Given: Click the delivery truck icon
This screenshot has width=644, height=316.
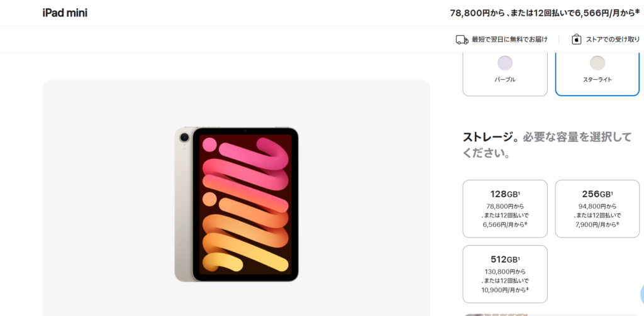Looking at the screenshot, I should click(462, 40).
